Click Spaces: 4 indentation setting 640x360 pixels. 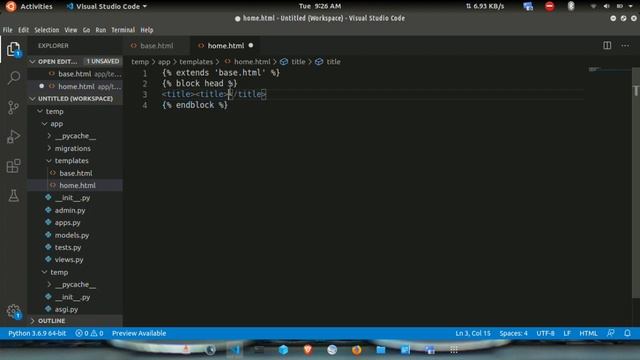(x=513, y=333)
